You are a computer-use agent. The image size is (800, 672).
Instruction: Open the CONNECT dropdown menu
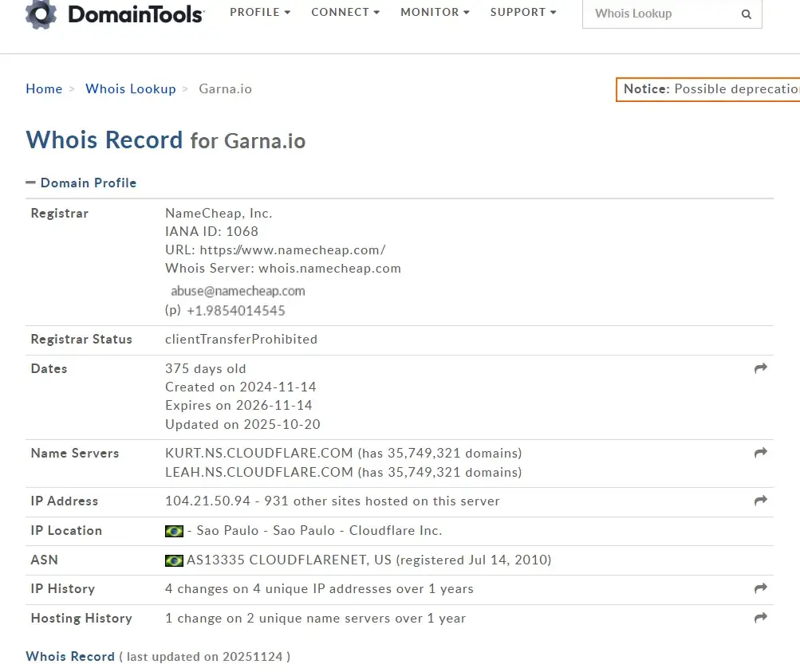pyautogui.click(x=345, y=12)
